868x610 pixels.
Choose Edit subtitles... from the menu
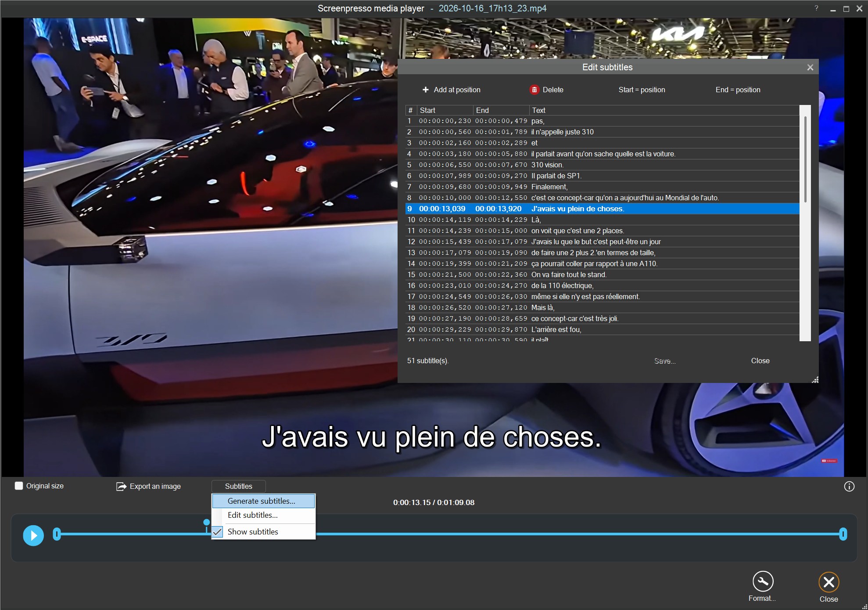click(x=263, y=515)
